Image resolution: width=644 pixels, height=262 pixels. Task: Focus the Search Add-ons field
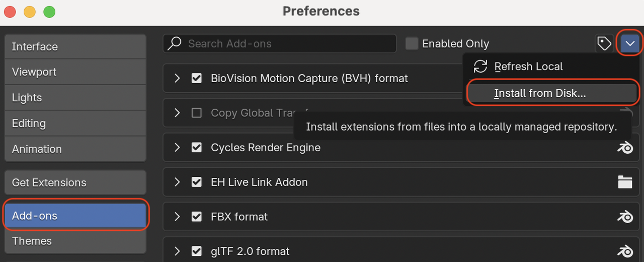point(280,44)
